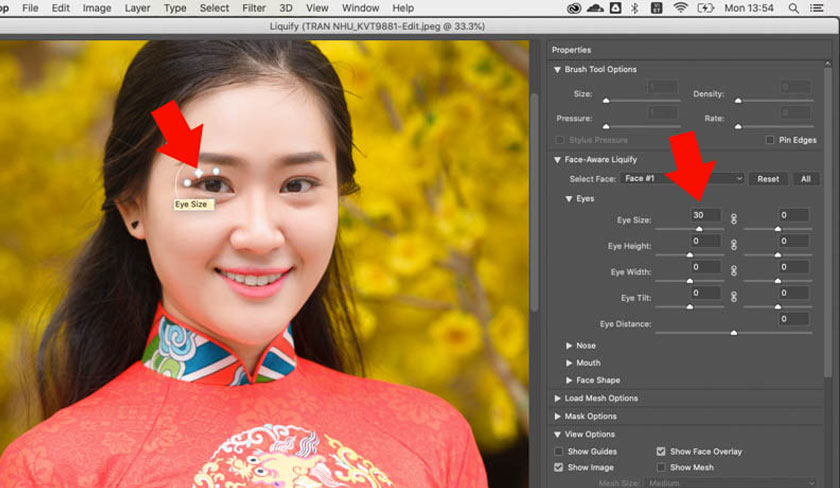Click the left Eye Size slider
This screenshot has width=840, height=488.
(689, 229)
